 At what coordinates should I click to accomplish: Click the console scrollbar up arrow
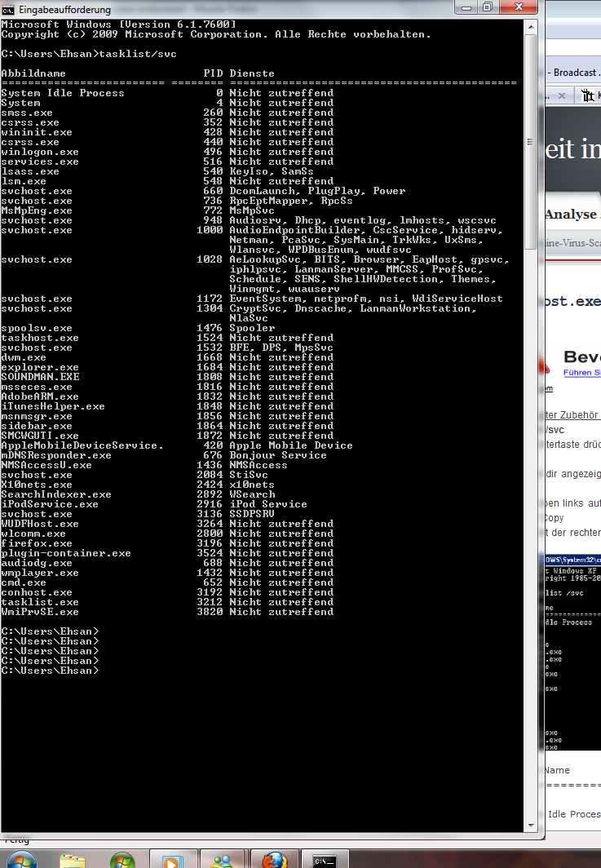(531, 27)
